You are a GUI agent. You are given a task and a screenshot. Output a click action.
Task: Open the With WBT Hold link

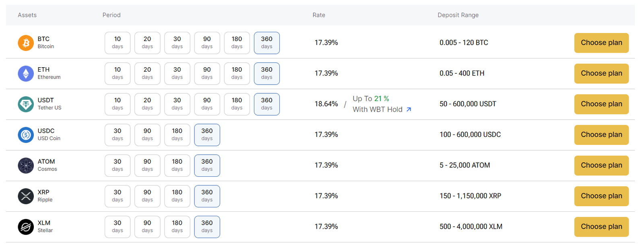(377, 109)
